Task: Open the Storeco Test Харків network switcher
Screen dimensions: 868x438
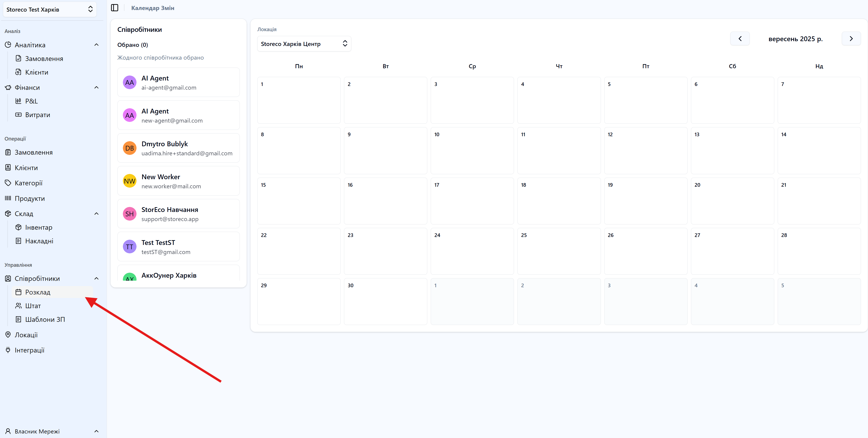Action: (x=50, y=9)
